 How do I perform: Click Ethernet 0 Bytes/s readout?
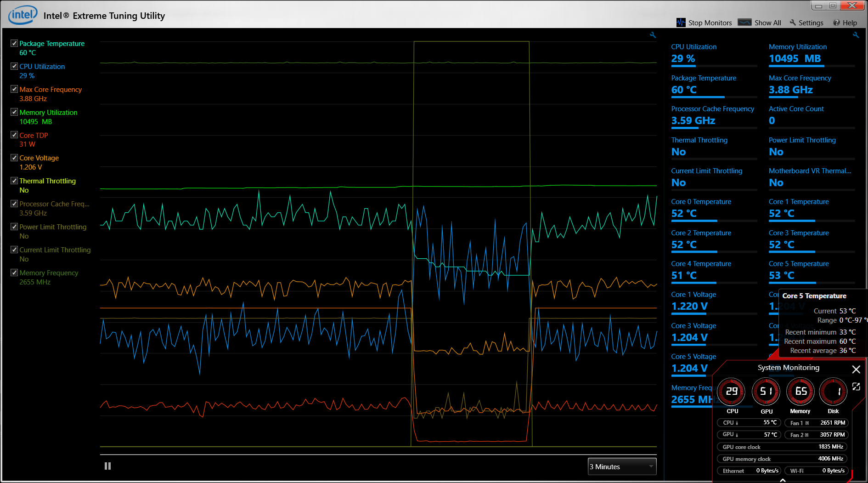[749, 471]
